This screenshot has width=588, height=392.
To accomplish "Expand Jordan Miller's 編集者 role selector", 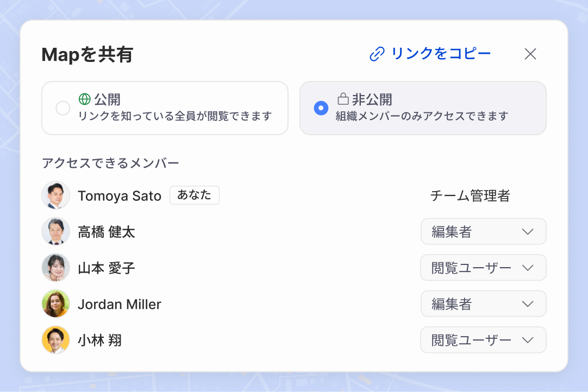I will 483,304.
